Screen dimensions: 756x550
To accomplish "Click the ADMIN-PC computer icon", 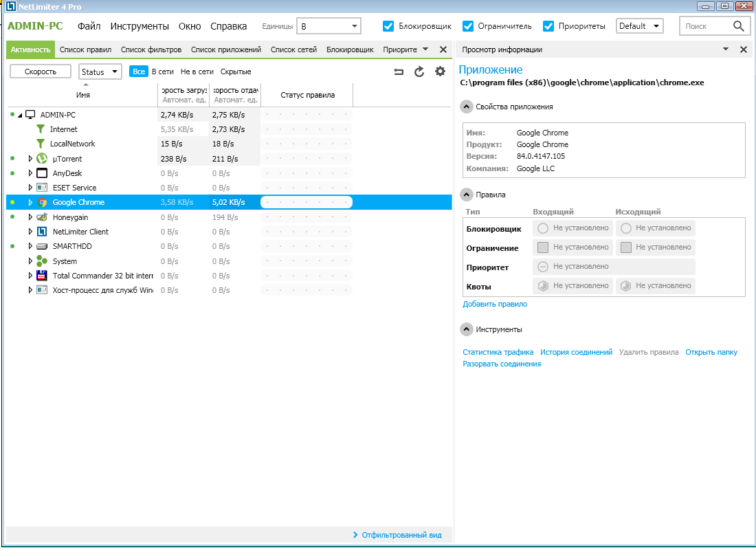I will pos(30,115).
